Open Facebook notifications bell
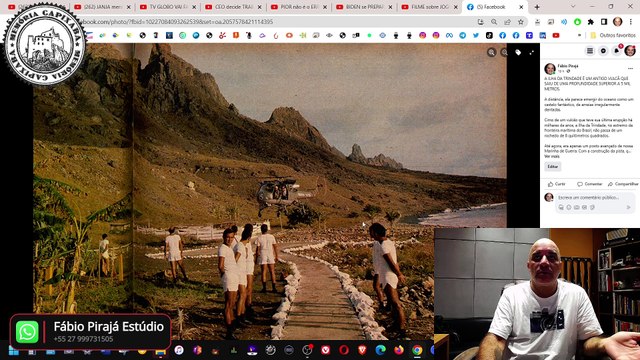640x360 pixels. [x=617, y=51]
